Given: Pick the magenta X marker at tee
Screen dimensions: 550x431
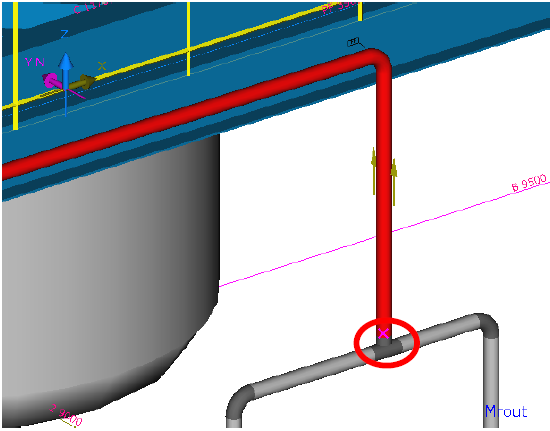Looking at the screenshot, I should [383, 333].
